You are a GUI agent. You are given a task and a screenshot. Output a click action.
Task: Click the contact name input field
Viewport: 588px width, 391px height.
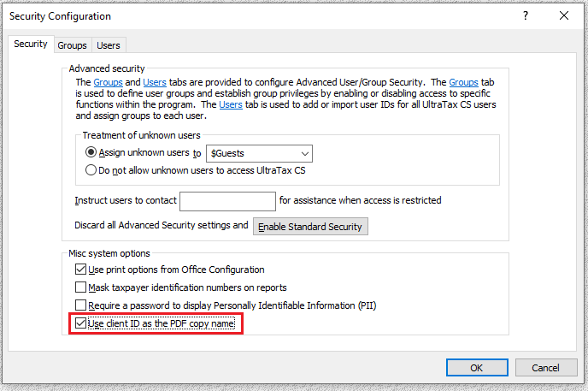(227, 201)
